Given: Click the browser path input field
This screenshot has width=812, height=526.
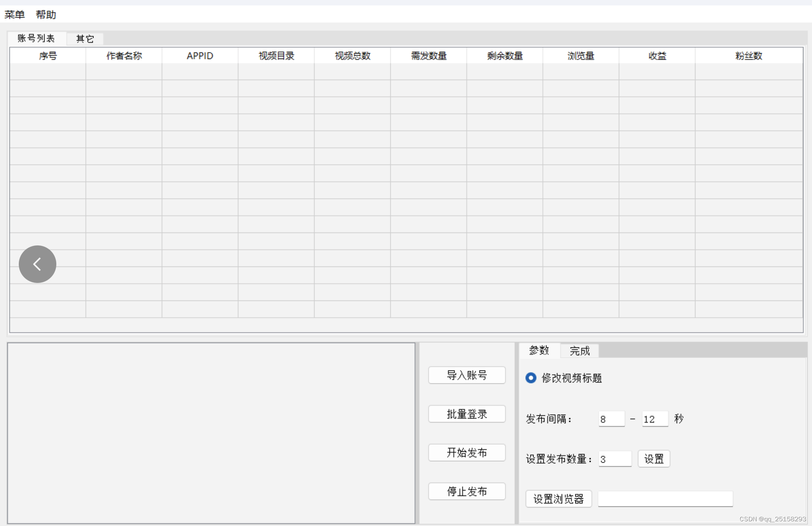Looking at the screenshot, I should [665, 499].
